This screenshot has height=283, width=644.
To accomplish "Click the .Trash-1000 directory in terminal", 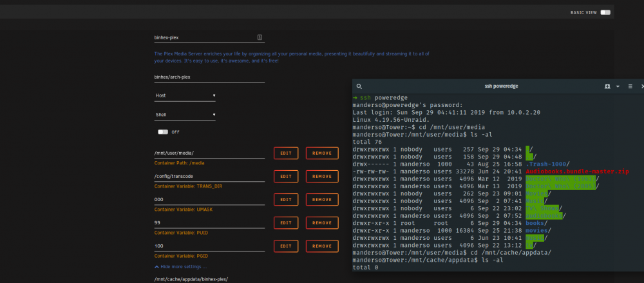I will pos(546,164).
